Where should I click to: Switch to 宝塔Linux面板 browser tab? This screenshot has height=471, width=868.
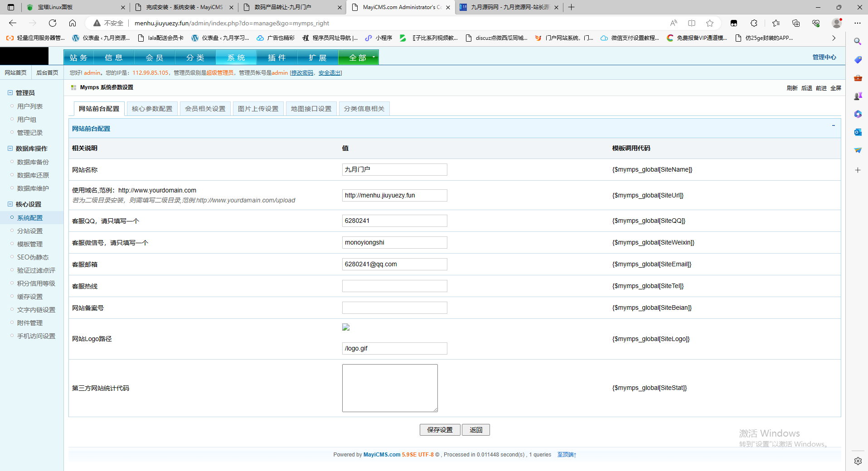(75, 7)
